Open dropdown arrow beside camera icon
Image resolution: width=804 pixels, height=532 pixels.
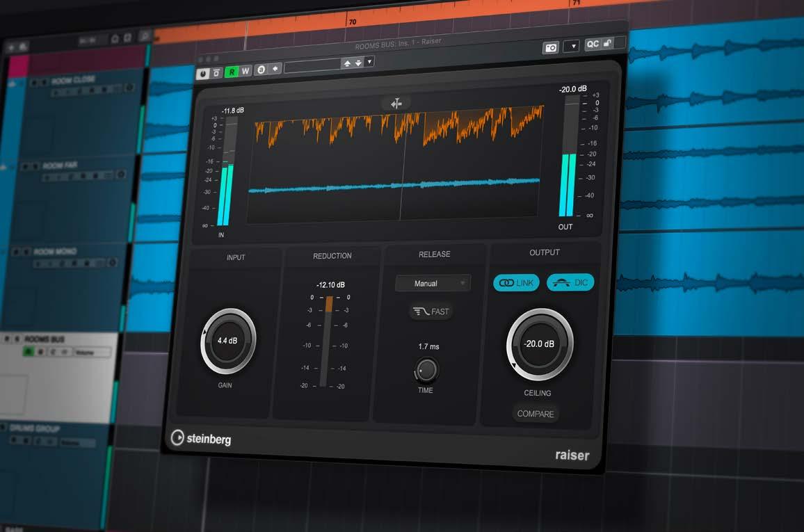point(572,46)
